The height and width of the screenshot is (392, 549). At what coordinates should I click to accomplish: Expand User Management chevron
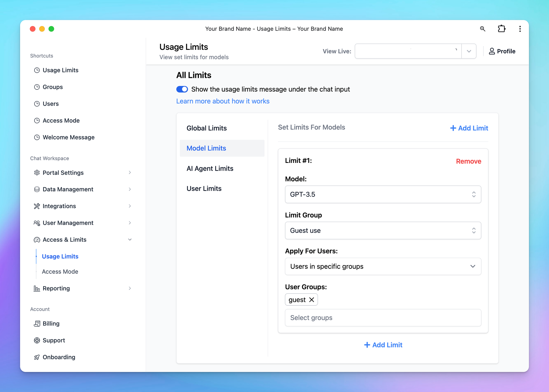pyautogui.click(x=130, y=223)
